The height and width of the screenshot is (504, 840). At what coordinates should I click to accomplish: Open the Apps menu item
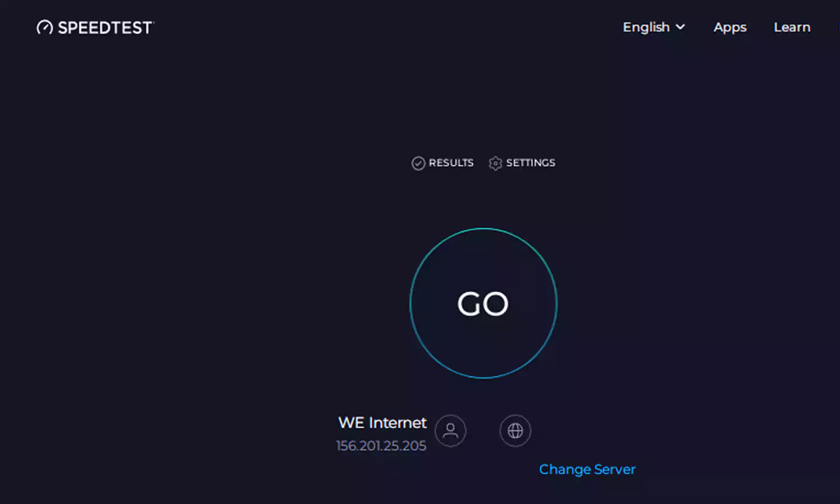tap(730, 27)
